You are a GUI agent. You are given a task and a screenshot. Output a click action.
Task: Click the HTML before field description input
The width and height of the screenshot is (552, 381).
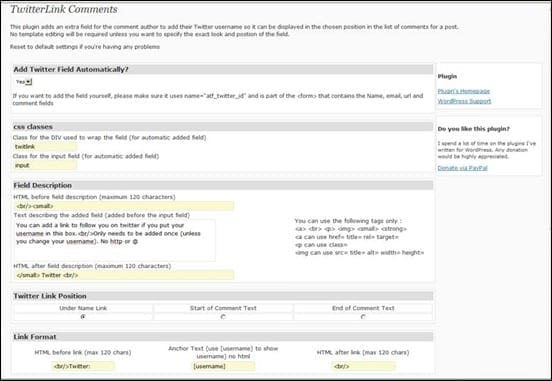[x=124, y=206]
